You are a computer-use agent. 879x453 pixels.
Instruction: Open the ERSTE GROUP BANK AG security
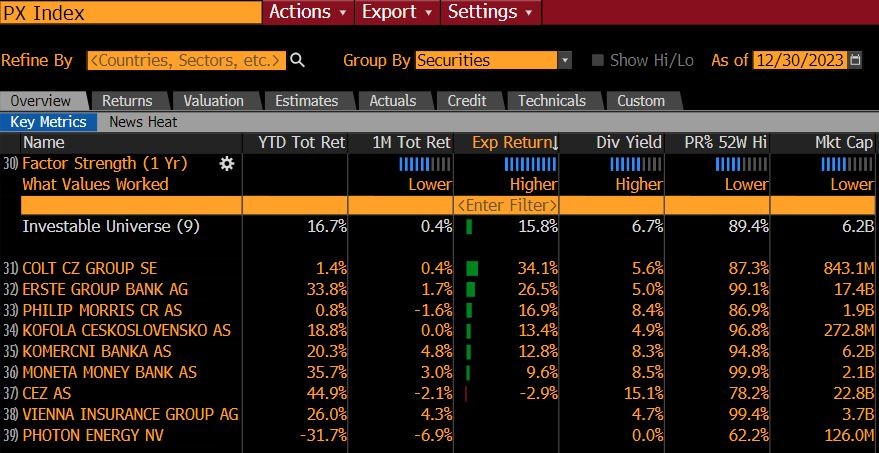105,289
